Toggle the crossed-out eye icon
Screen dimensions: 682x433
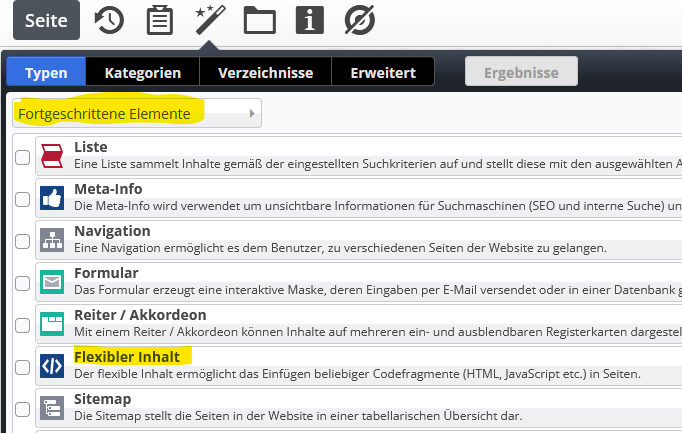(x=360, y=20)
